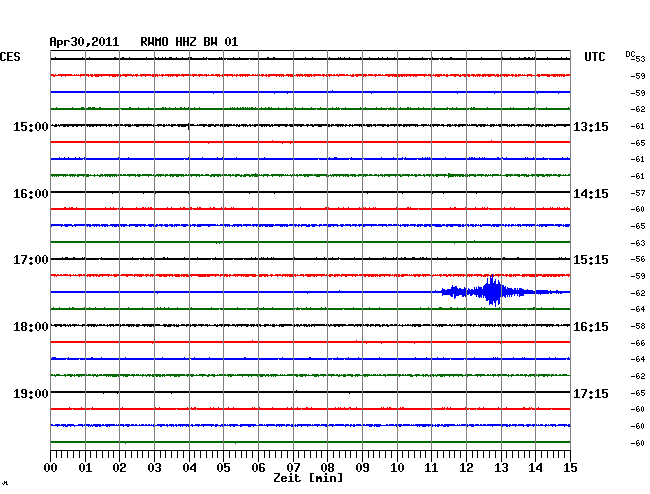Click the topmost DC value 53
The width and height of the screenshot is (650, 494).
(x=640, y=59)
